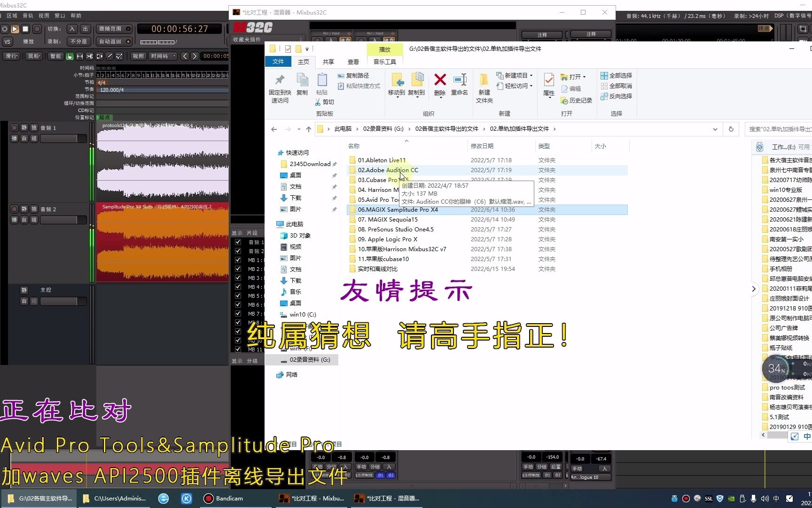Select the scissors edit tool in Mixbus toolbar
This screenshot has height=508, width=812.
click(89, 56)
